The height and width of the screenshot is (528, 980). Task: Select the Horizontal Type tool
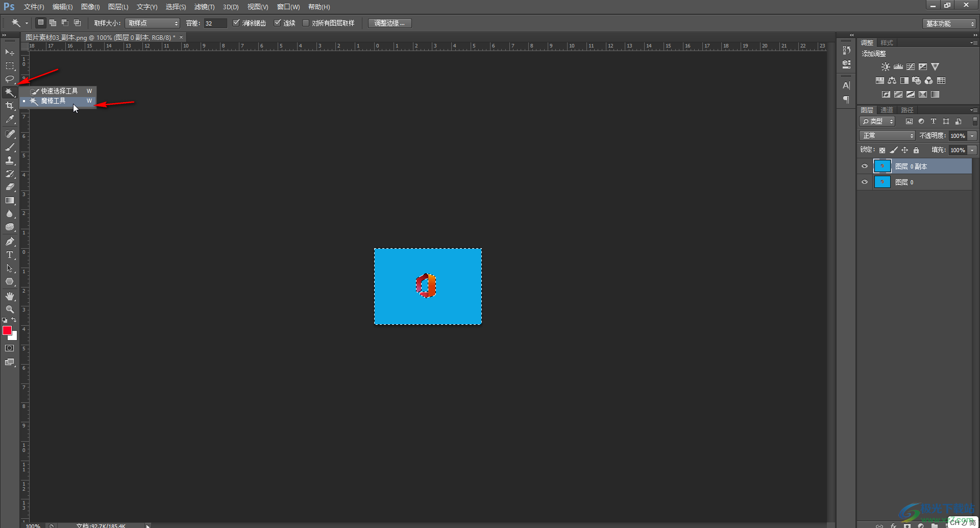click(10, 255)
